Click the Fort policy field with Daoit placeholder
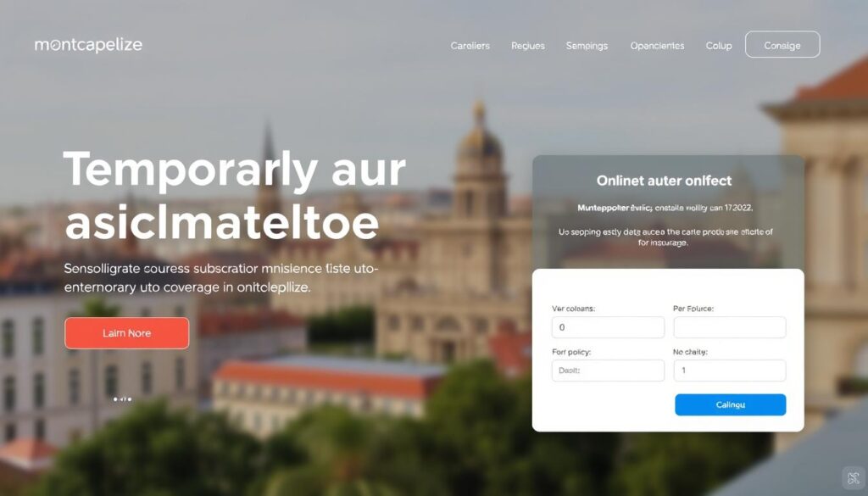The image size is (868, 496). [x=608, y=371]
